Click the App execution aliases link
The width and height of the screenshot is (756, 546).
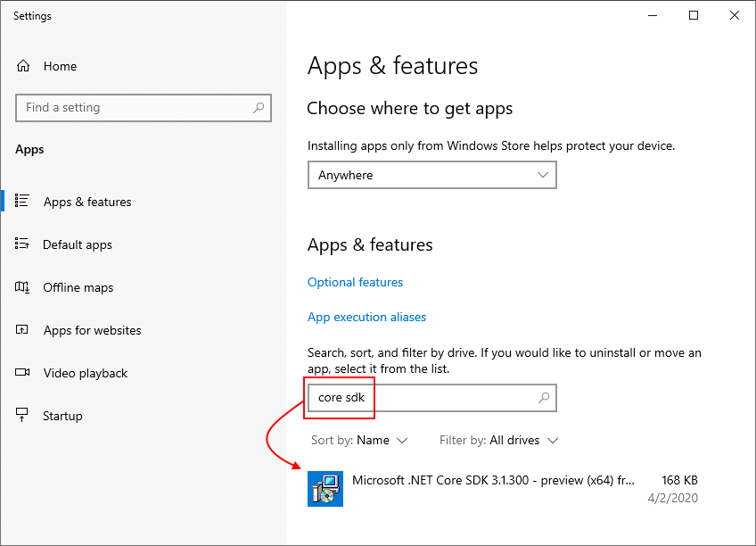tap(366, 317)
